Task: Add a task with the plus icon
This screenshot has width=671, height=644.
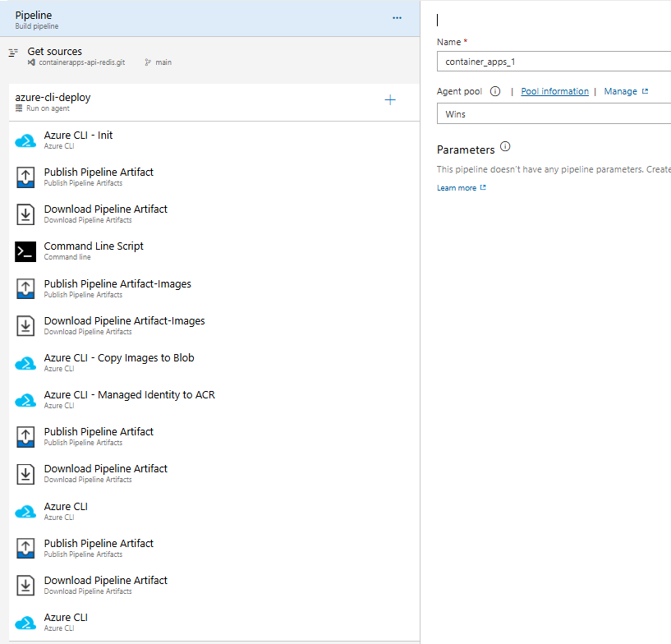Action: (x=390, y=100)
